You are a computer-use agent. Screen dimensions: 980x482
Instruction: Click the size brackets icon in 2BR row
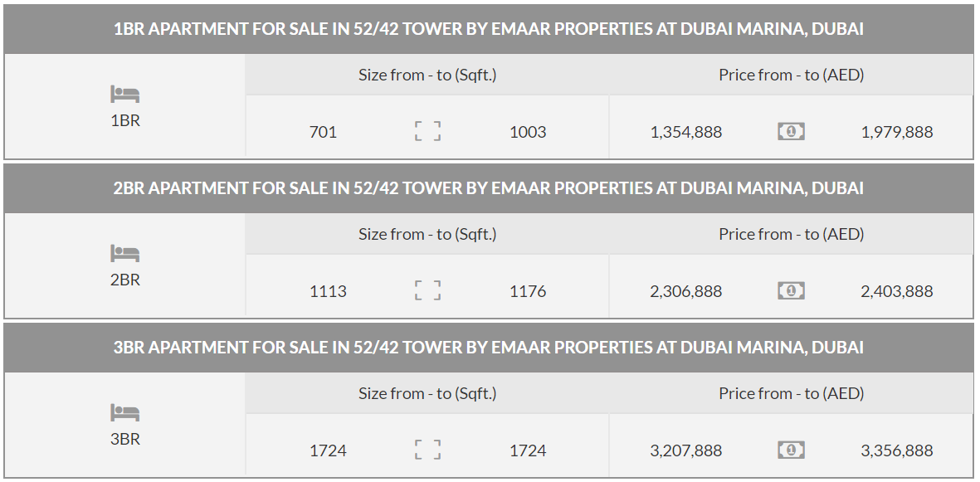(x=428, y=290)
